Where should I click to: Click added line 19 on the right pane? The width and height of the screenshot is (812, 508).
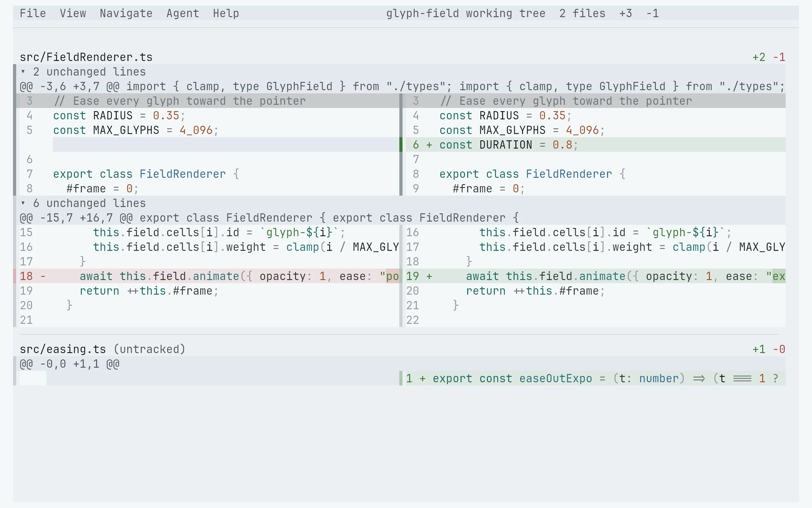coord(596,276)
